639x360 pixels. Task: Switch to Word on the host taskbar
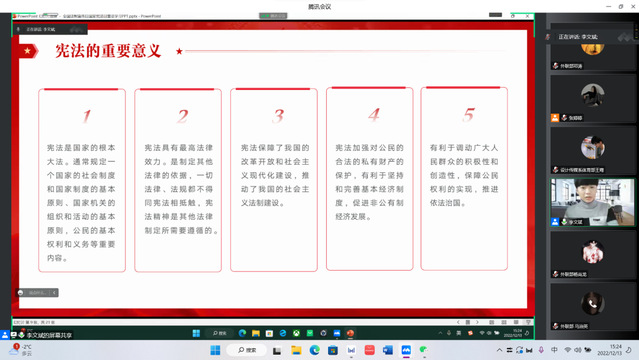pyautogui.click(x=388, y=350)
